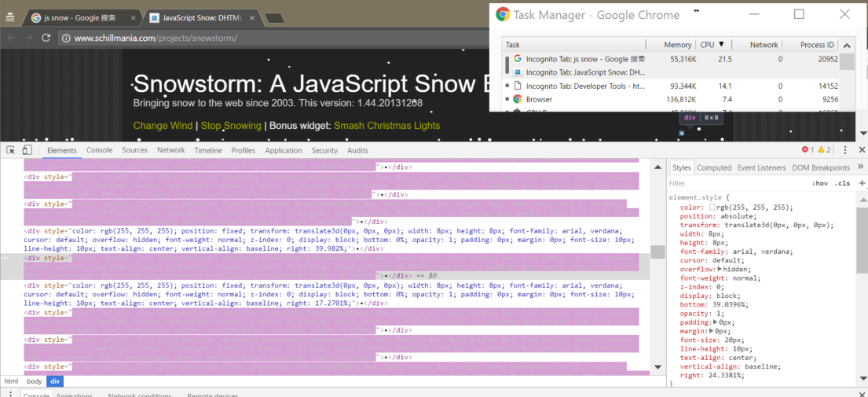Expand the margin property triangle

(x=712, y=331)
